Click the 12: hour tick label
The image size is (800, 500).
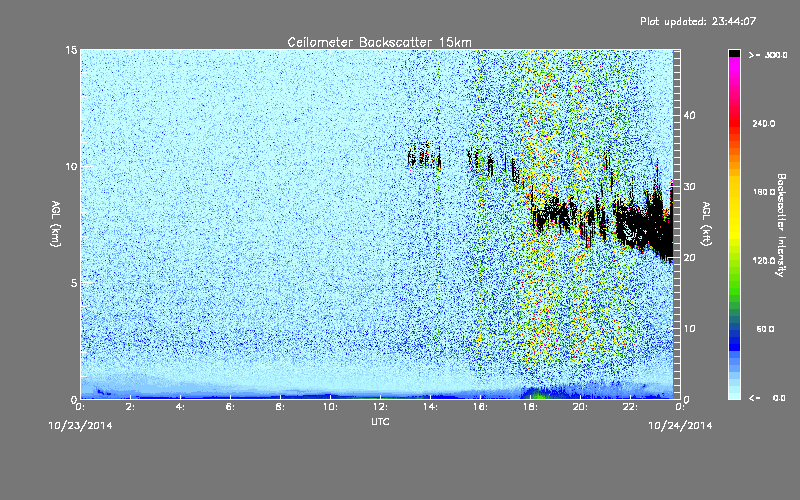pos(380,407)
